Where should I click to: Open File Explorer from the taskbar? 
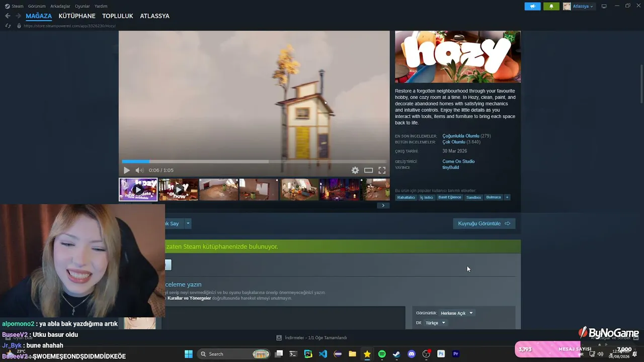pyautogui.click(x=352, y=354)
